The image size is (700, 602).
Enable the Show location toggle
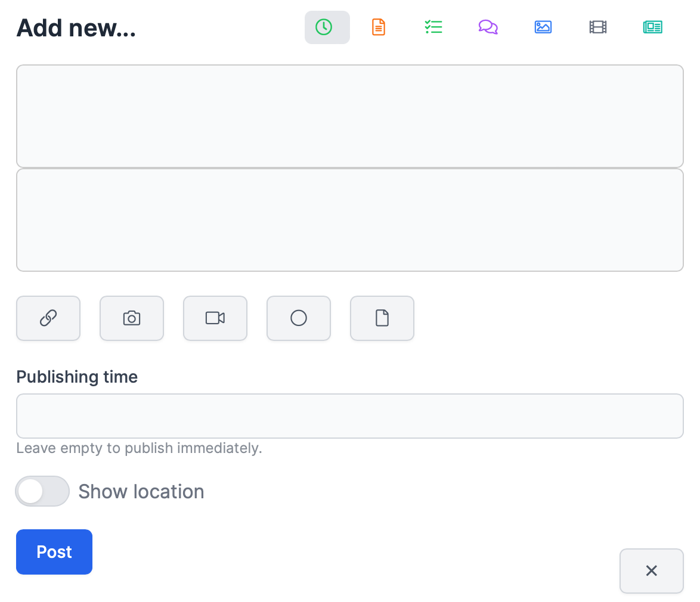(x=42, y=491)
